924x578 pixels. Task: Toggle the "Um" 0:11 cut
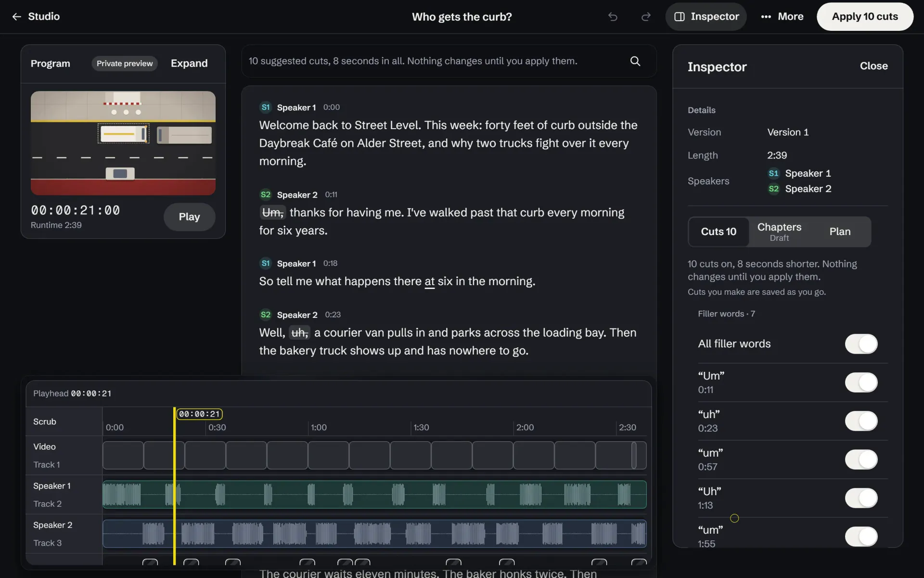click(x=861, y=382)
